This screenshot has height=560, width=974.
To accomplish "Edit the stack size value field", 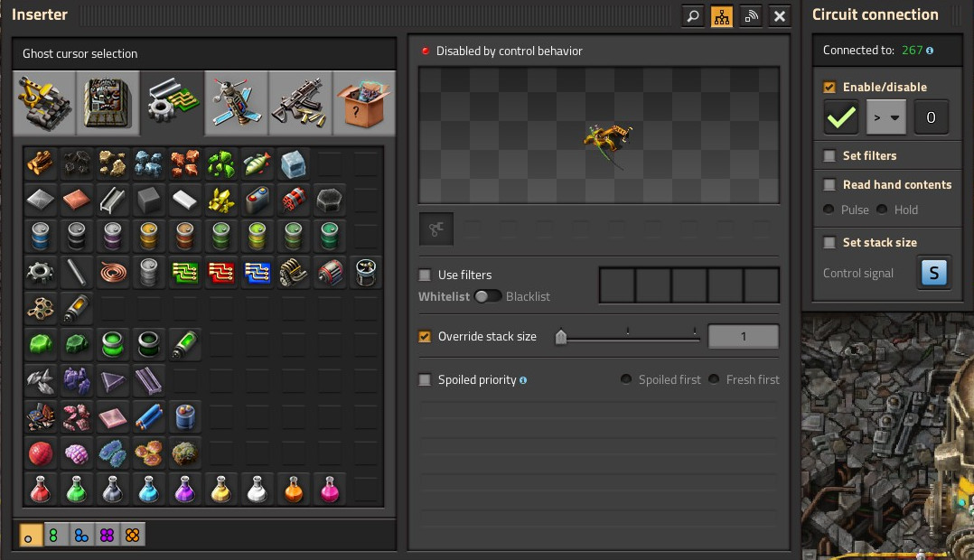I will 743,337.
